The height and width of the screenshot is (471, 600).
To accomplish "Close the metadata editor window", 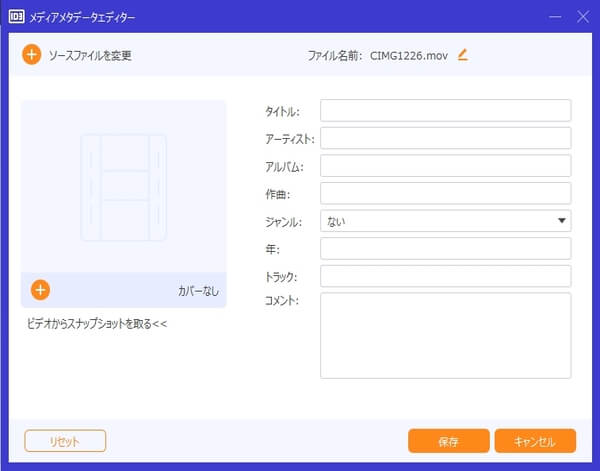I will pos(581,17).
